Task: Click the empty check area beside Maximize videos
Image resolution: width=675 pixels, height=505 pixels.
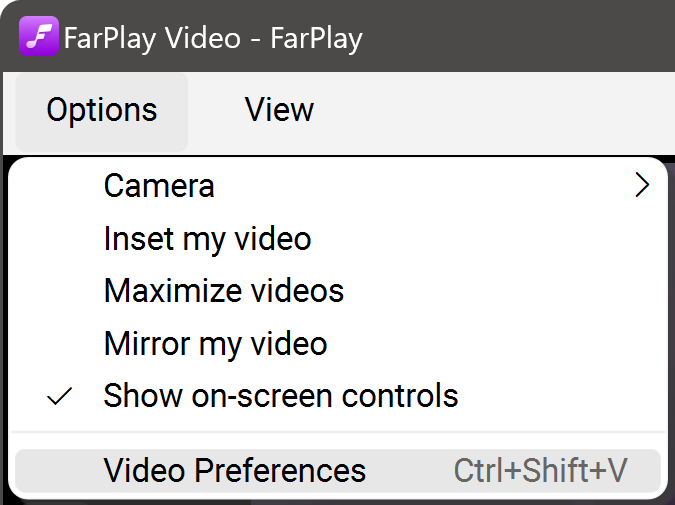Action: tap(61, 291)
